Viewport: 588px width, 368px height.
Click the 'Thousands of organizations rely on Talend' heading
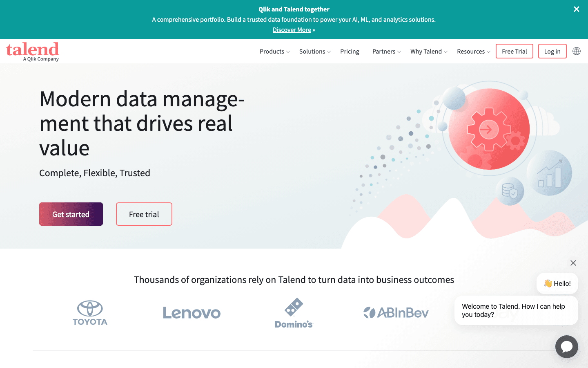point(294,280)
